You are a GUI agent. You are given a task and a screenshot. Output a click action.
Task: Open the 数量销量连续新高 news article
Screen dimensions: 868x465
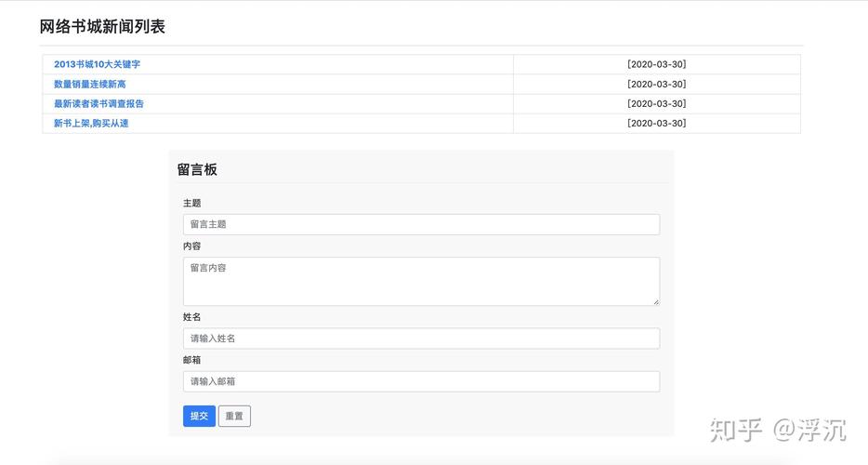pos(89,84)
